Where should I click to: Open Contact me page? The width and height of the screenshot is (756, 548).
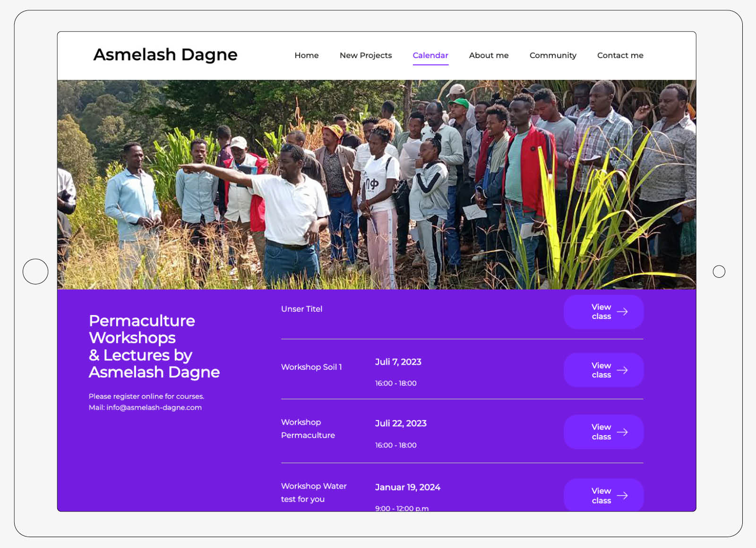point(620,55)
